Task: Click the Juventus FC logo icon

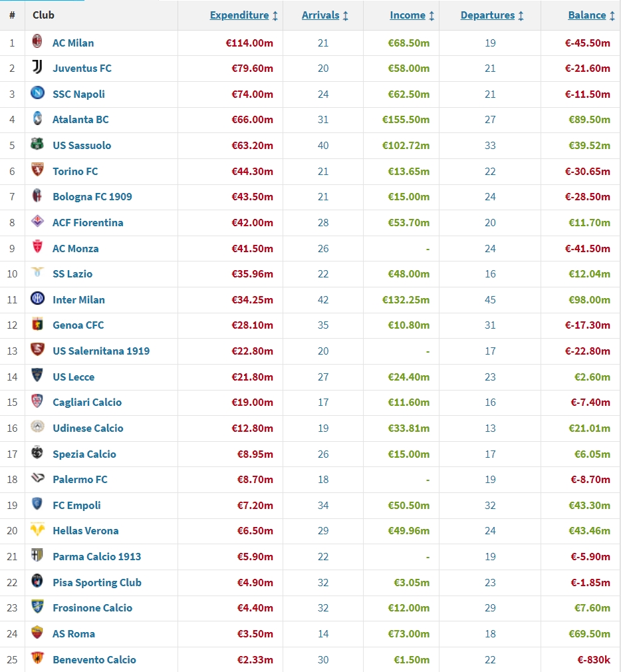Action: click(37, 67)
